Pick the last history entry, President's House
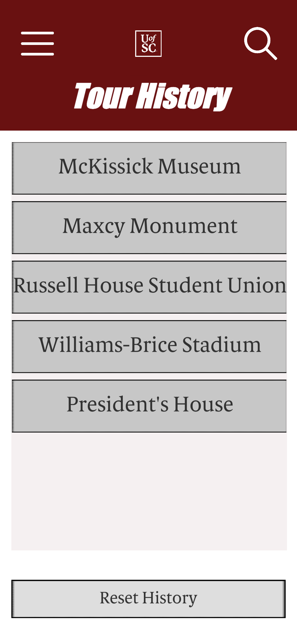This screenshot has height=644, width=297. coord(149,406)
